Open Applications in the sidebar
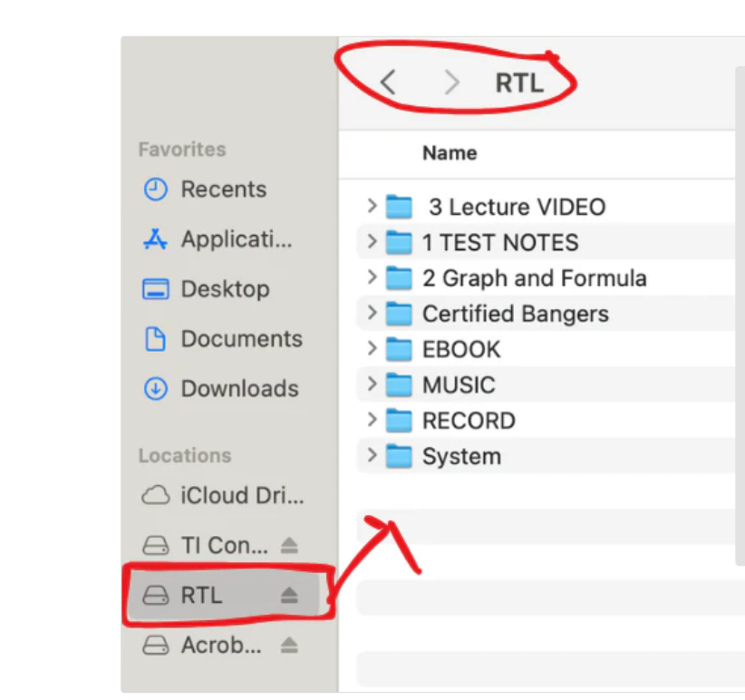Viewport: 745px width, 700px height. click(x=235, y=239)
